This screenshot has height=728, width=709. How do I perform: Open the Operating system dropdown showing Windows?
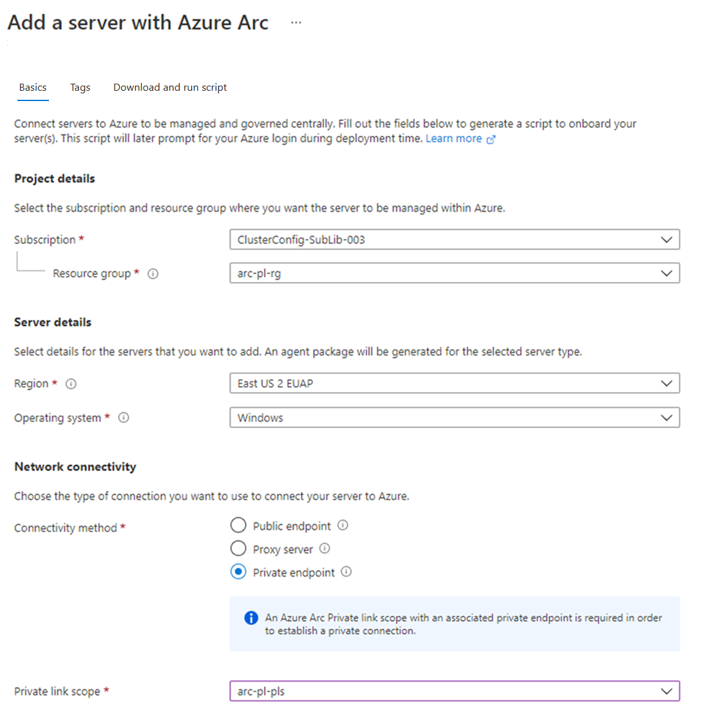455,417
